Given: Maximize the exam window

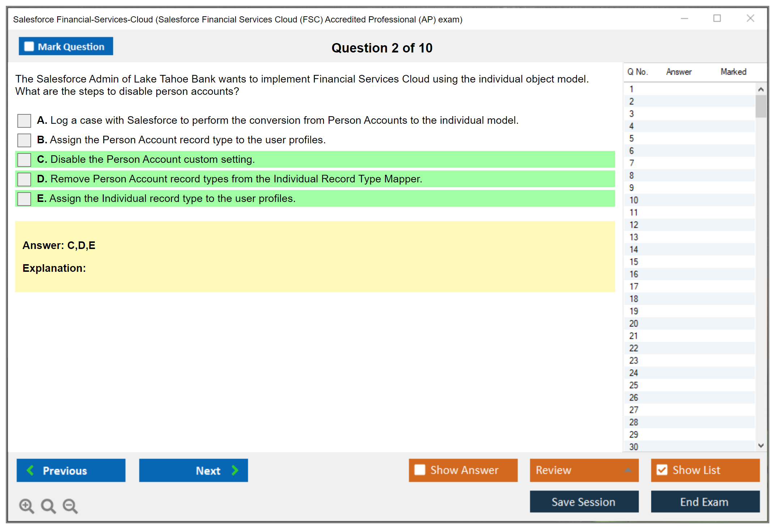Looking at the screenshot, I should (x=717, y=18).
